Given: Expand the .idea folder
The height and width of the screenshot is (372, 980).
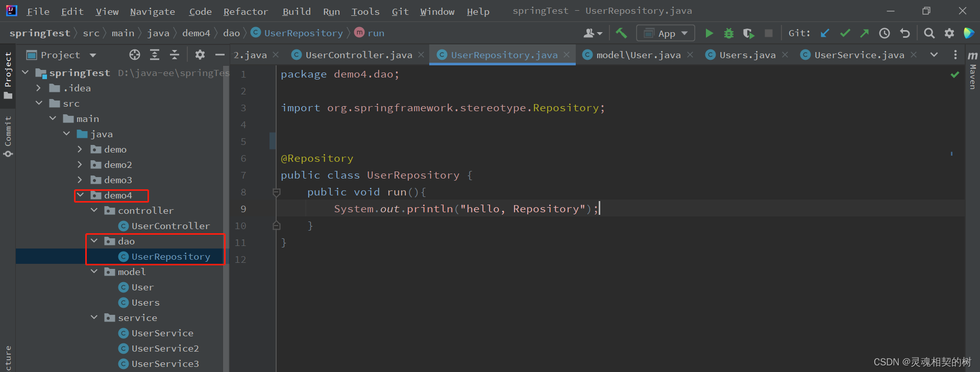Looking at the screenshot, I should (x=39, y=88).
